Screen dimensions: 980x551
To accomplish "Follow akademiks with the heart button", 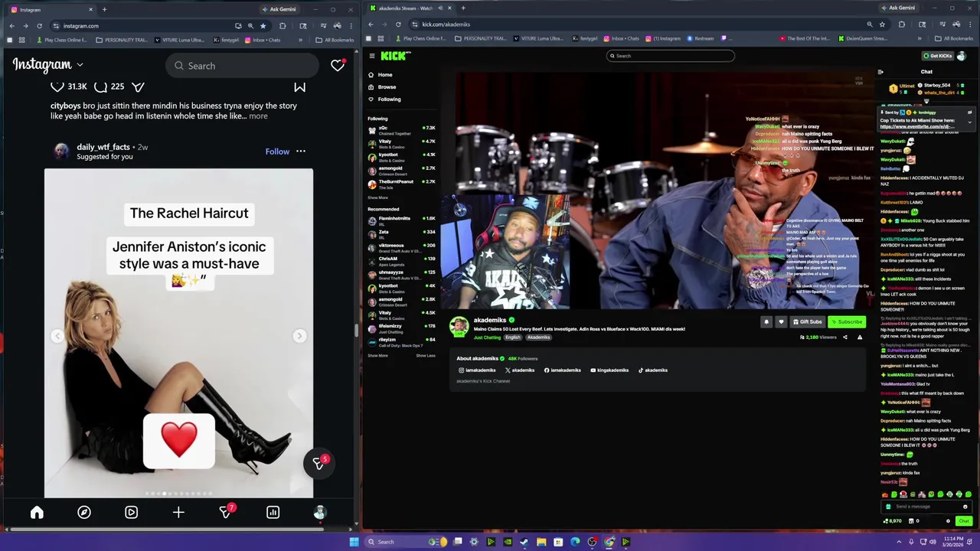I will click(781, 322).
